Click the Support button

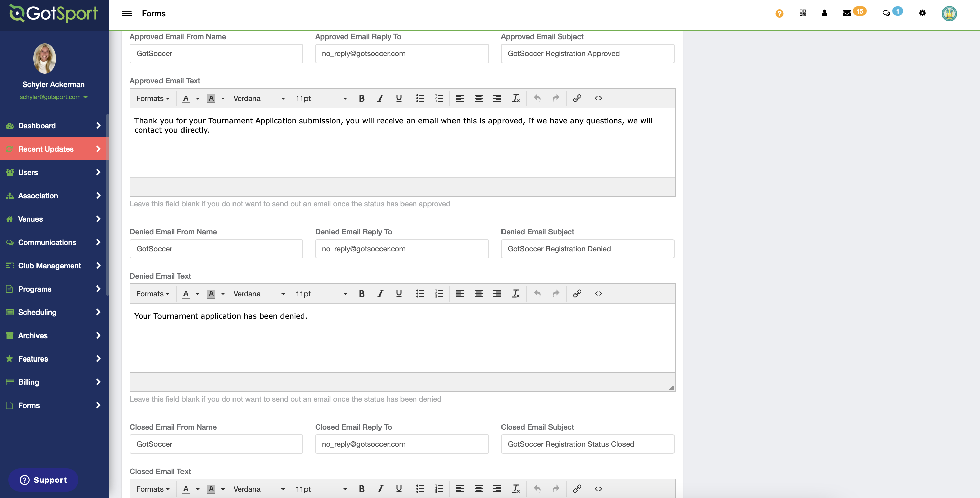(43, 480)
